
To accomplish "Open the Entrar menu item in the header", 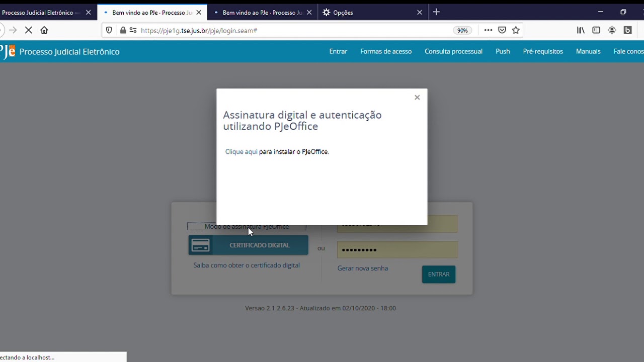I will coord(338,51).
